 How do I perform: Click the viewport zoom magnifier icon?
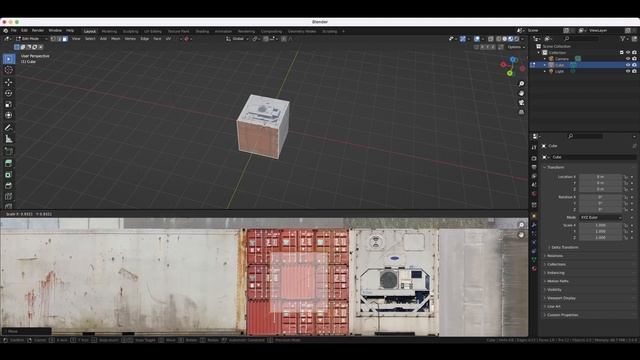pyautogui.click(x=521, y=84)
